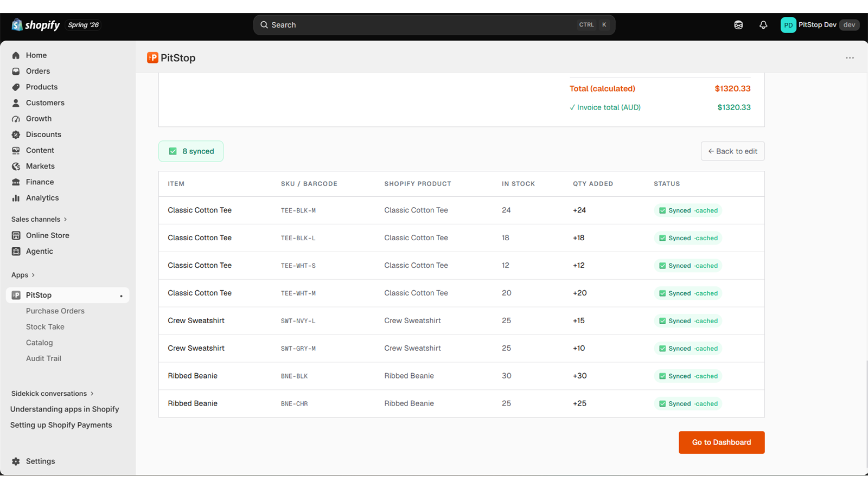Screen dimensions: 868x488
Task: Open Purchase Orders under PitStop
Action: point(55,311)
